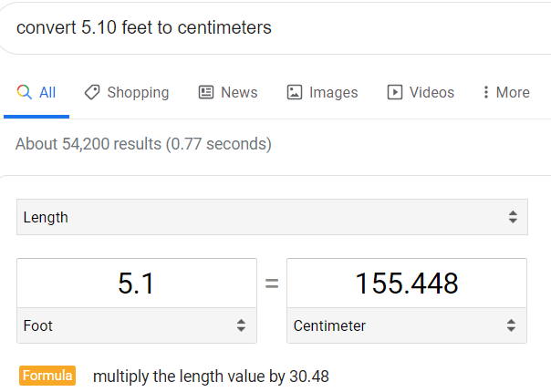Click the News newspaper icon
Image resolution: width=551 pixels, height=392 pixels.
[206, 92]
